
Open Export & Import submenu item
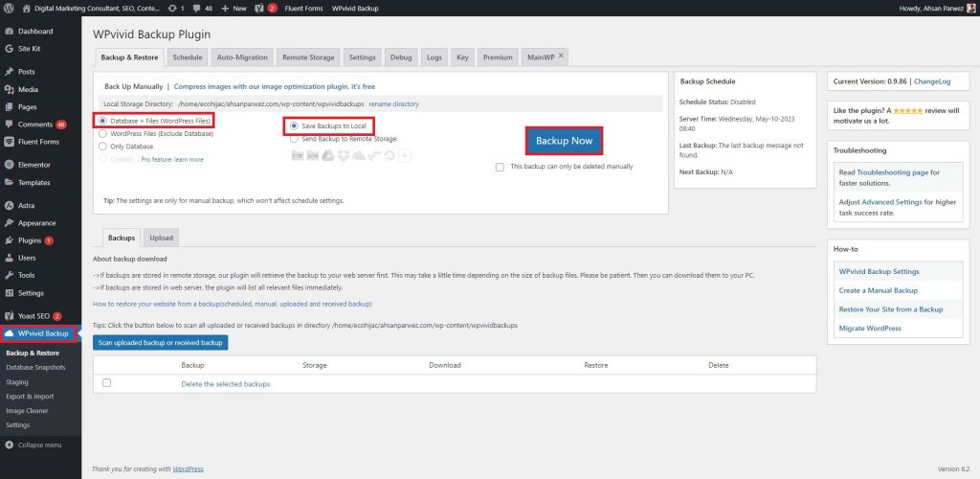(x=30, y=397)
